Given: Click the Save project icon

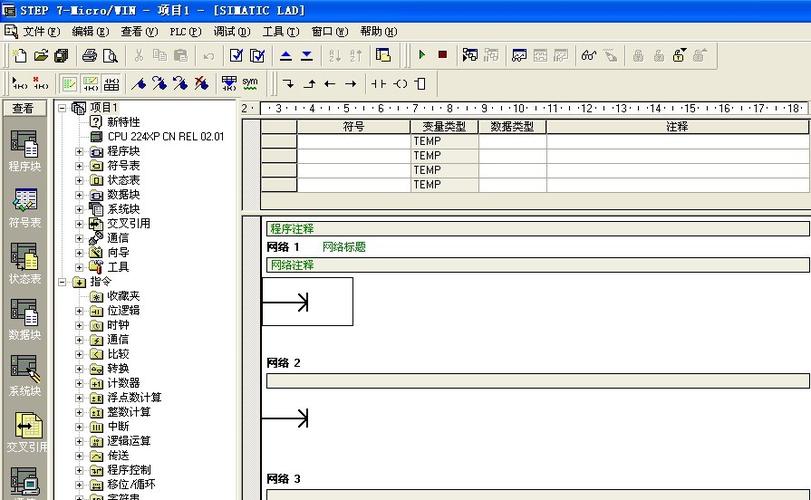Looking at the screenshot, I should coord(61,55).
